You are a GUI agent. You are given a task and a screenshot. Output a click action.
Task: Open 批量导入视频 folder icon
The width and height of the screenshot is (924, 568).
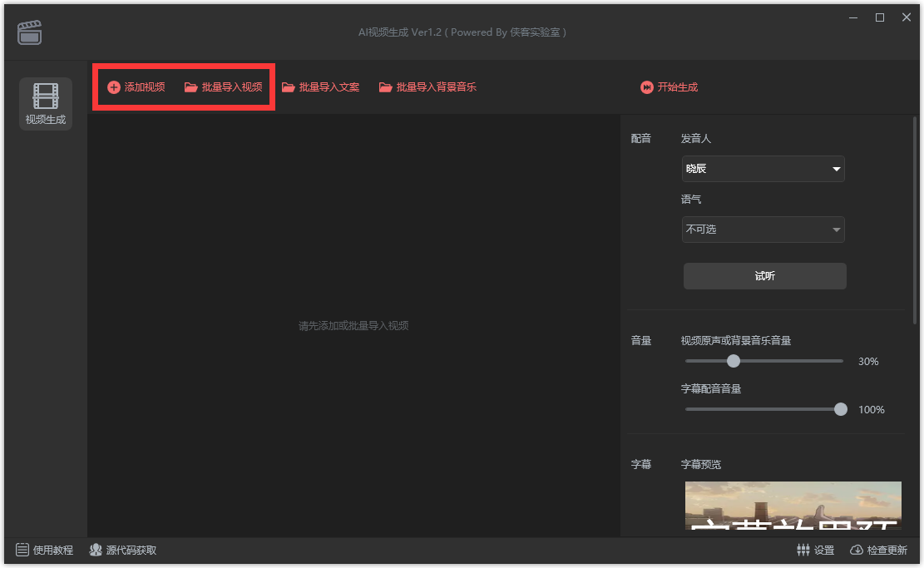191,86
